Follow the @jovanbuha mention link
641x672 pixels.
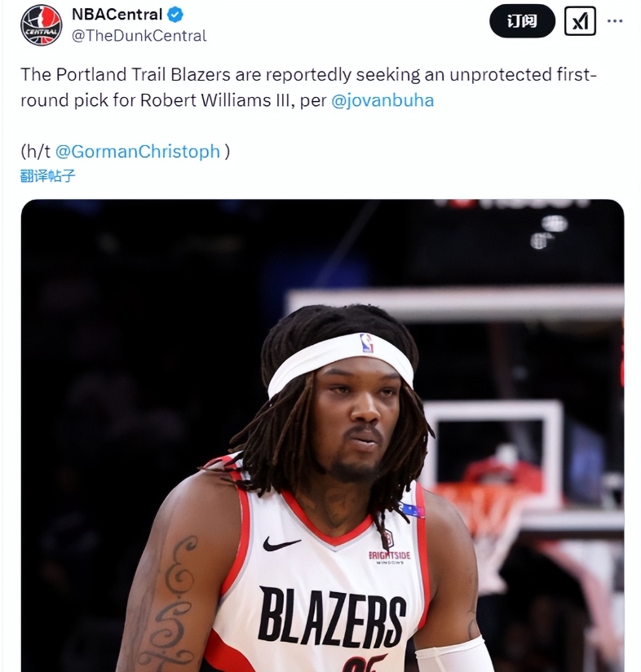(382, 100)
